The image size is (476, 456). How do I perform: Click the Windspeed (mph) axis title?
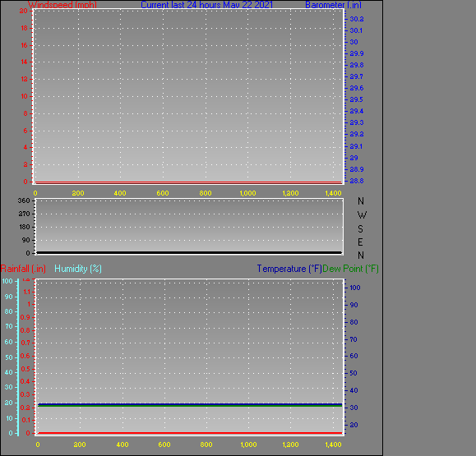62,5
